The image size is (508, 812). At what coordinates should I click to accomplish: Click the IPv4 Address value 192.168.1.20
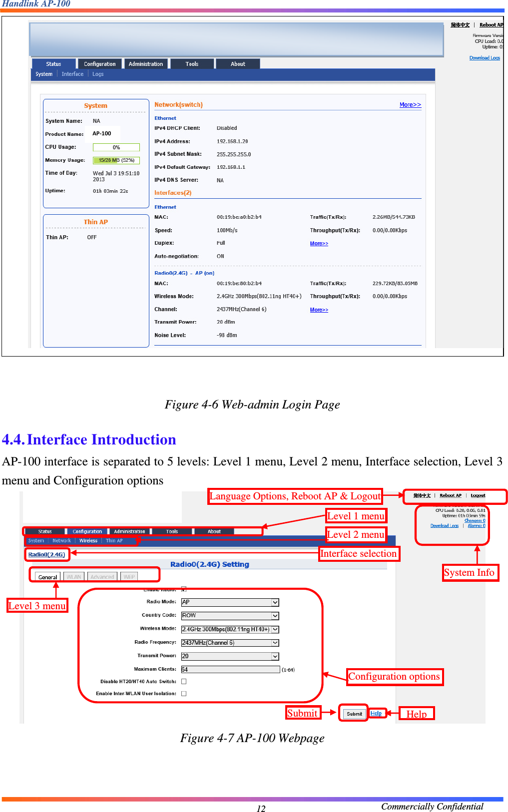tap(232, 141)
